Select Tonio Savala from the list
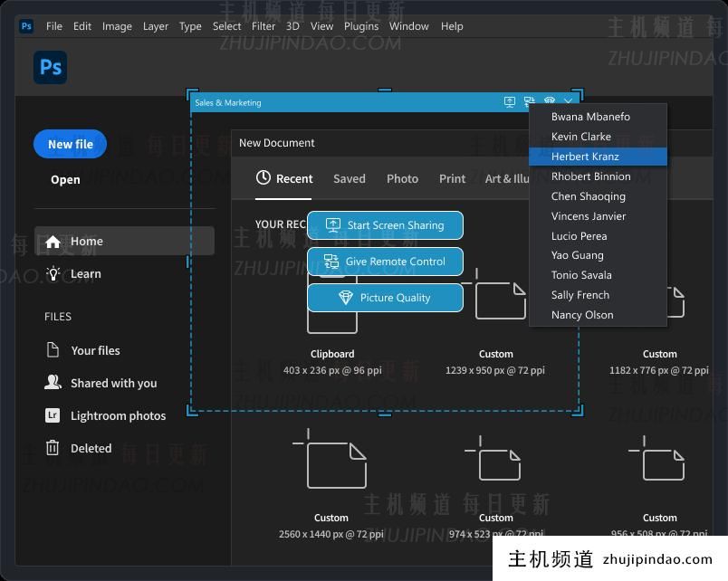Image resolution: width=728 pixels, height=581 pixels. coord(598,275)
